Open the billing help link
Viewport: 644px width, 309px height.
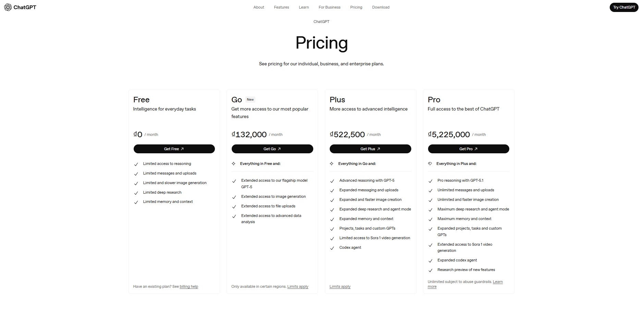189,286
